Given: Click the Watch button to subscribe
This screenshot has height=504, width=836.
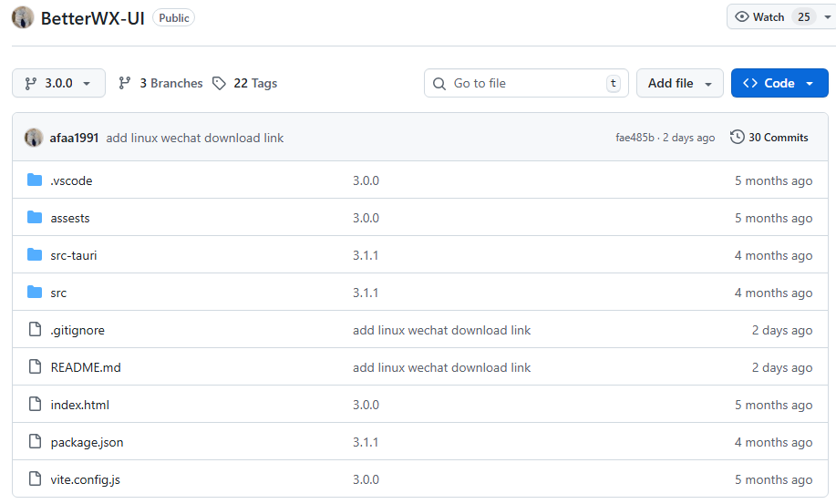Looking at the screenshot, I should [x=760, y=17].
